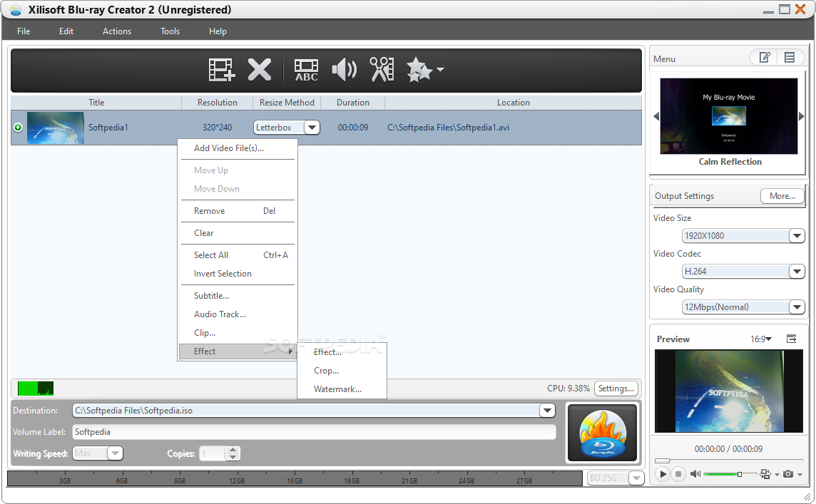
Task: Play the preview video
Action: [x=663, y=474]
